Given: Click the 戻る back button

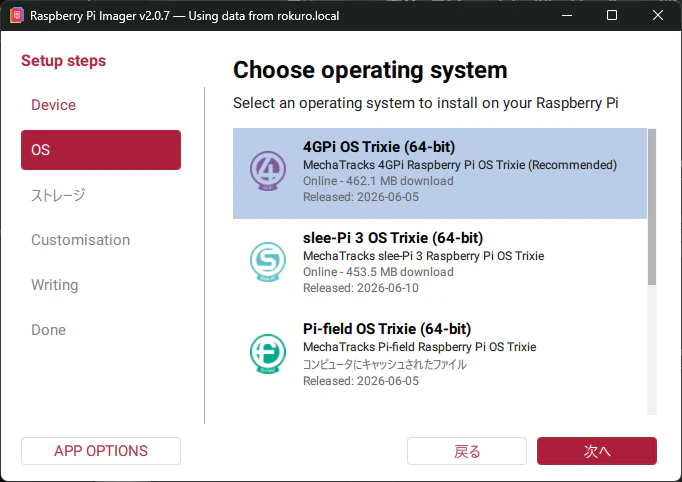Looking at the screenshot, I should [467, 451].
